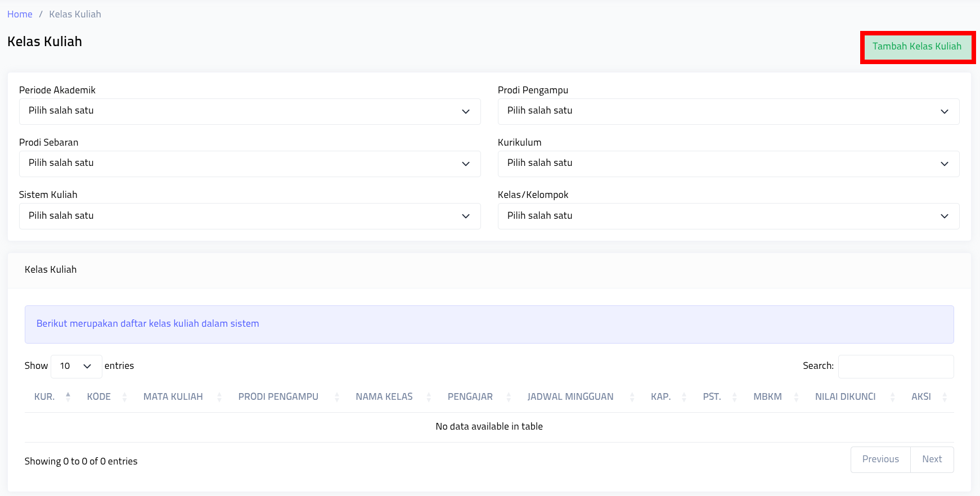The width and height of the screenshot is (980, 496).
Task: Sort by PENGAJAR column arrows
Action: [x=509, y=397]
